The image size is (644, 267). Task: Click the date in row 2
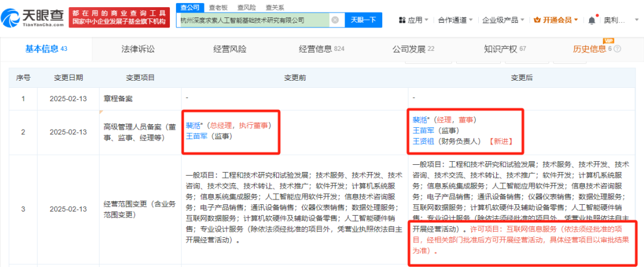[x=68, y=132]
